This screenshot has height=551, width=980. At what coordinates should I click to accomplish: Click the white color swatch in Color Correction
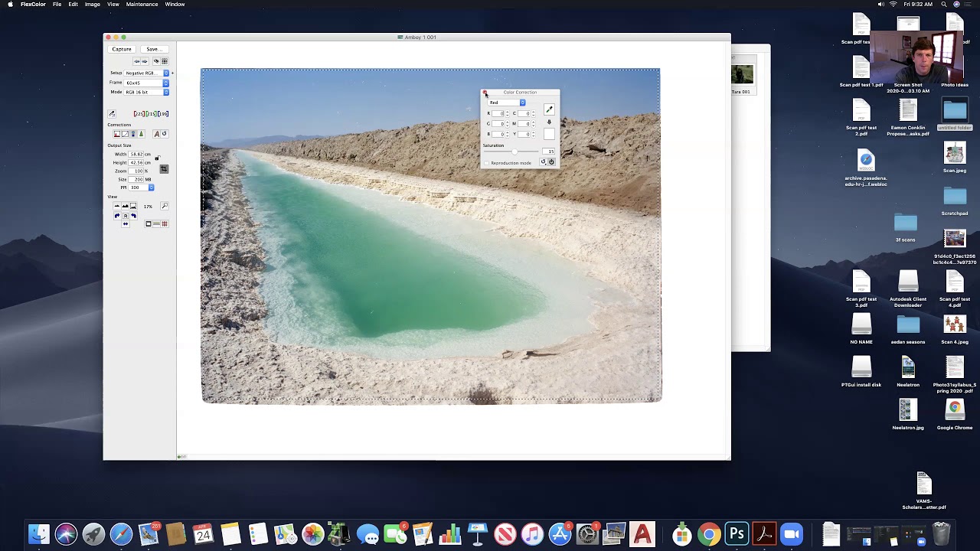[549, 134]
